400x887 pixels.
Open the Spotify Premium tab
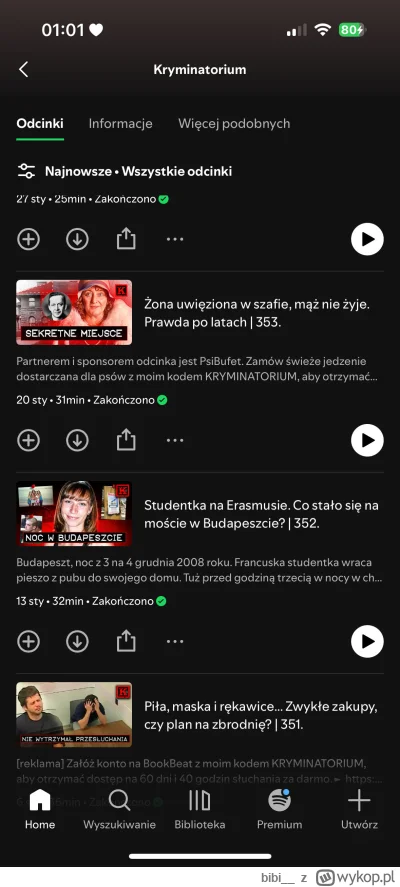point(279,810)
